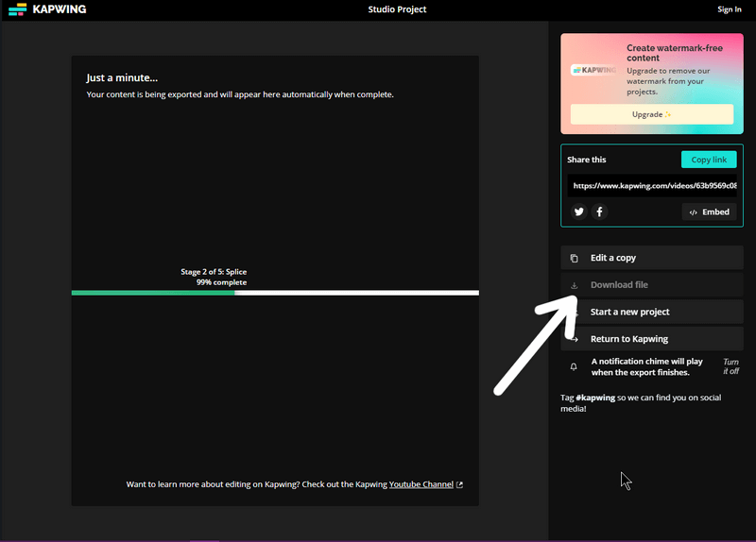This screenshot has height=542, width=756.
Task: Click the 'Share this' label
Action: [586, 160]
